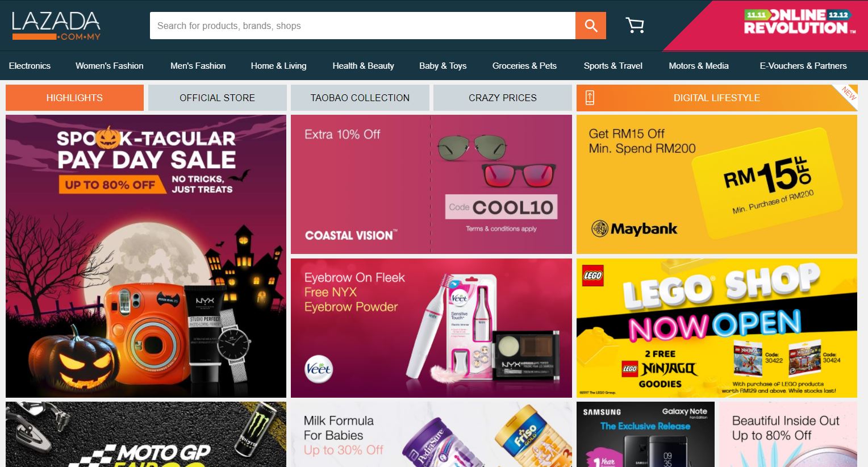Open Groceries & Pets category
The image size is (868, 467).
[x=524, y=66]
